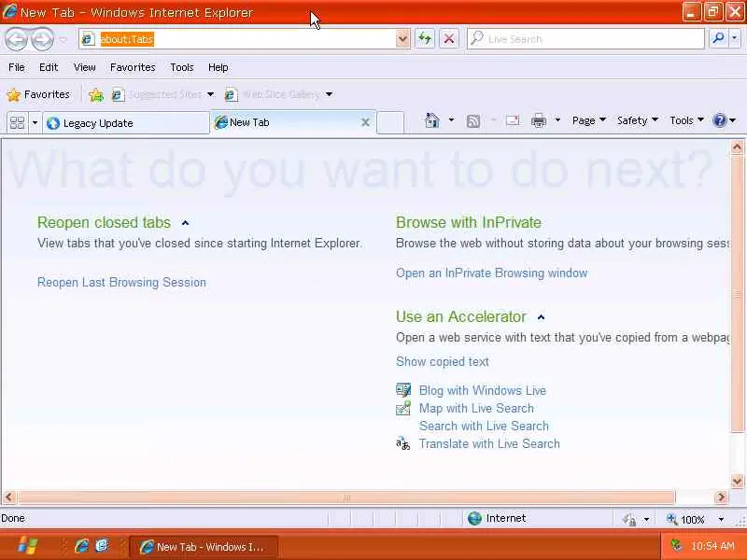Screen dimensions: 747x560
Task: Open the Safety command bar menu
Action: pos(638,120)
